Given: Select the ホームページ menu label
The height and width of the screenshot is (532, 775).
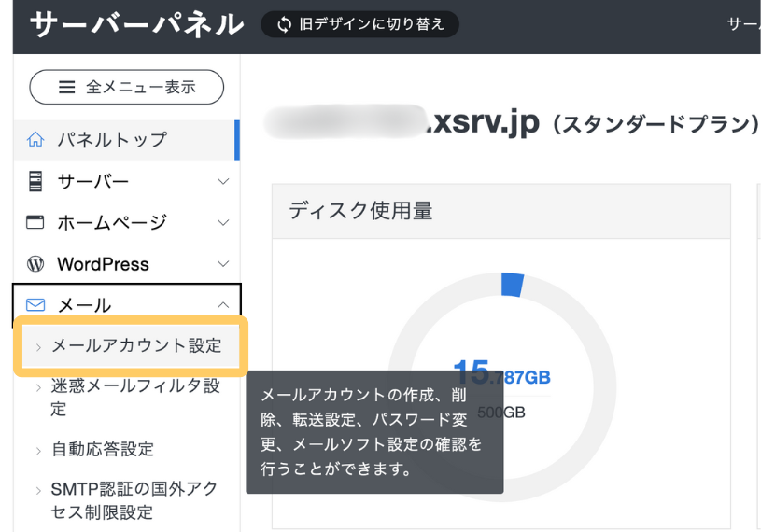Looking at the screenshot, I should (x=112, y=222).
